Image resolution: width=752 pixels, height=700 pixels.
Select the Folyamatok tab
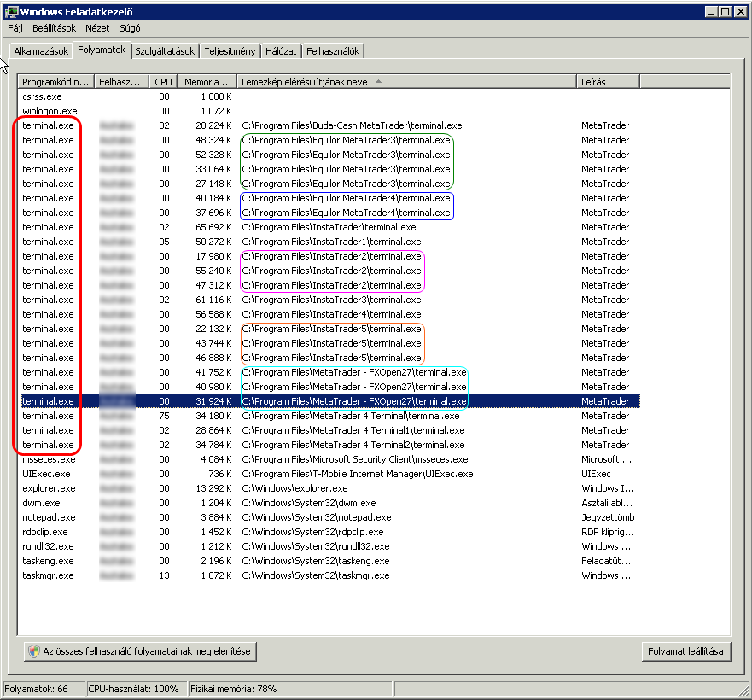[102, 50]
